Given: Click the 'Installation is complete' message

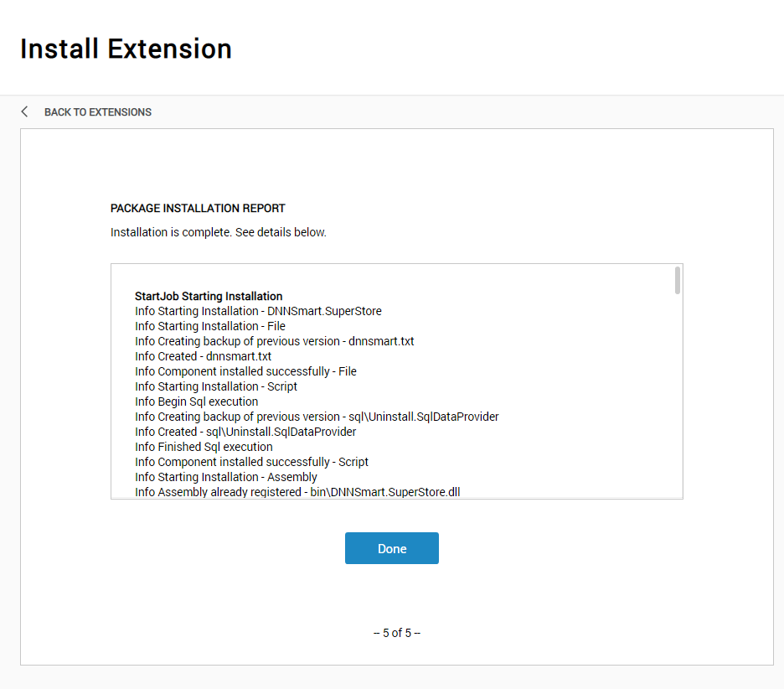Looking at the screenshot, I should point(218,232).
